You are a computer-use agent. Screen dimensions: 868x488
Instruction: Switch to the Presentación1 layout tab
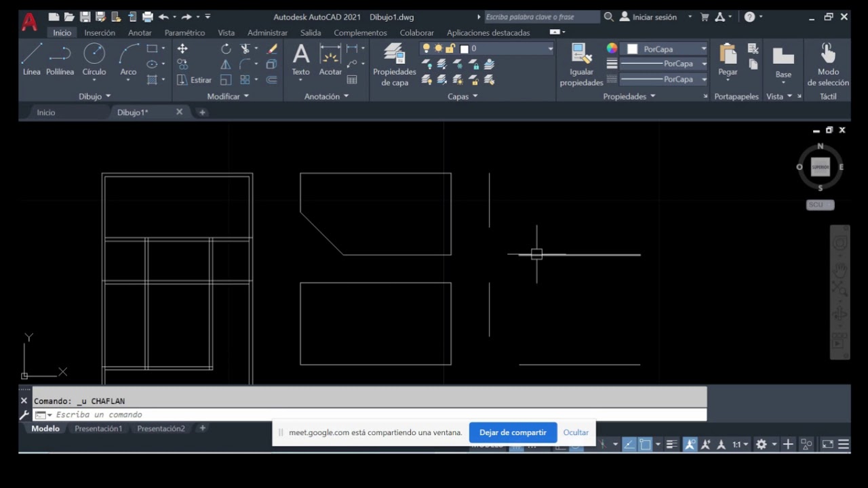[x=98, y=428]
